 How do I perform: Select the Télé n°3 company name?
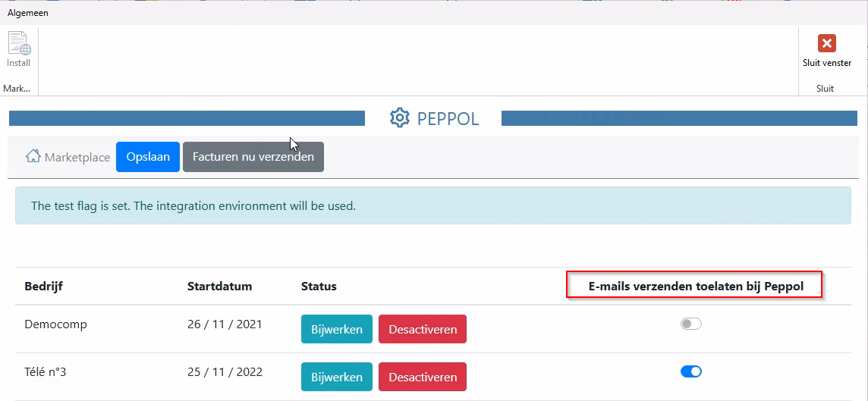[46, 371]
